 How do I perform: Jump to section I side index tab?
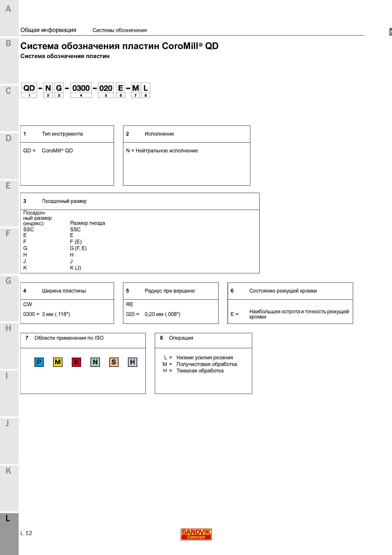[9, 393]
